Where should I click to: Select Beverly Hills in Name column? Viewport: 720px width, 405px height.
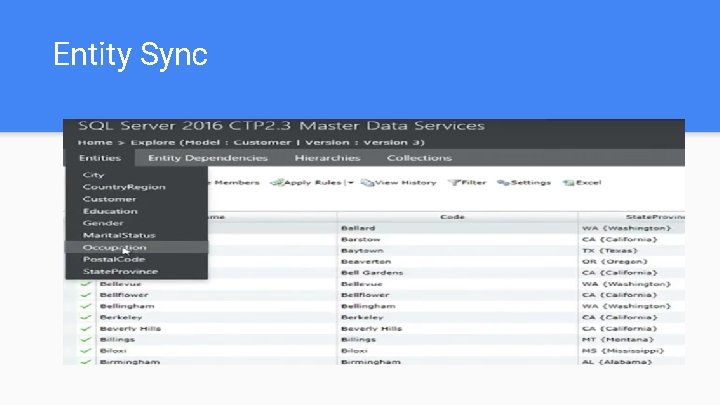(130, 329)
